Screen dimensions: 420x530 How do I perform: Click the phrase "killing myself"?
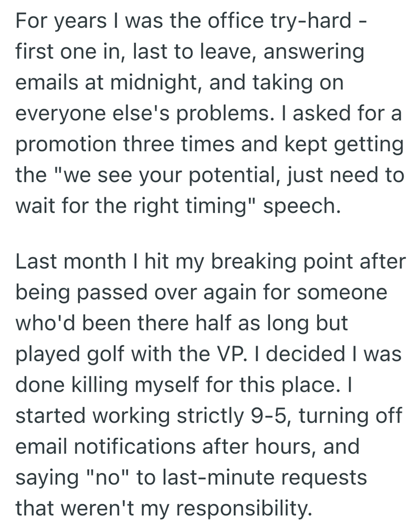[139, 383]
